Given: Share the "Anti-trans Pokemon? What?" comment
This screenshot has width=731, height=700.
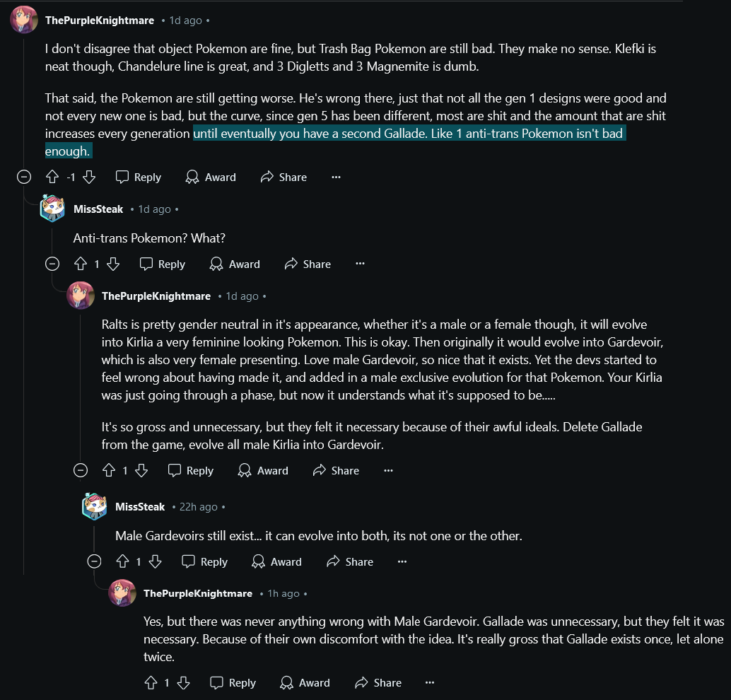Looking at the screenshot, I should point(308,264).
